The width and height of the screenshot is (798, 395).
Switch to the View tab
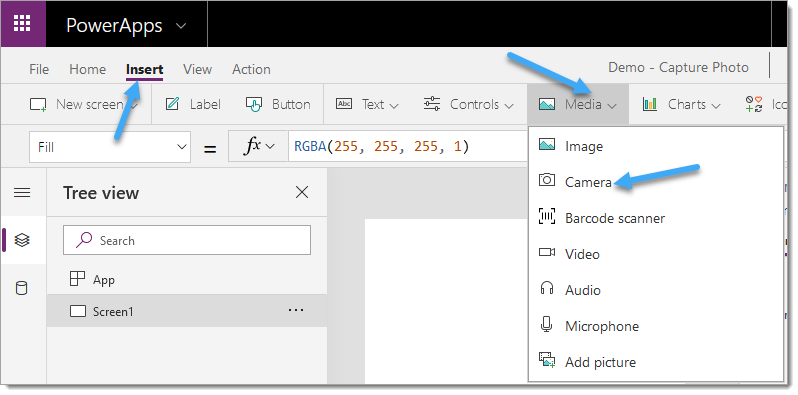(x=197, y=69)
